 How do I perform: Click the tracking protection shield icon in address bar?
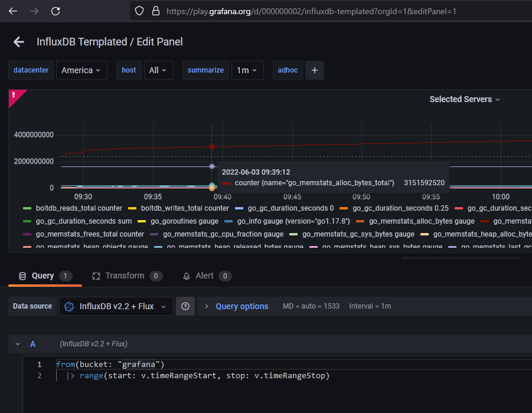[x=139, y=11]
